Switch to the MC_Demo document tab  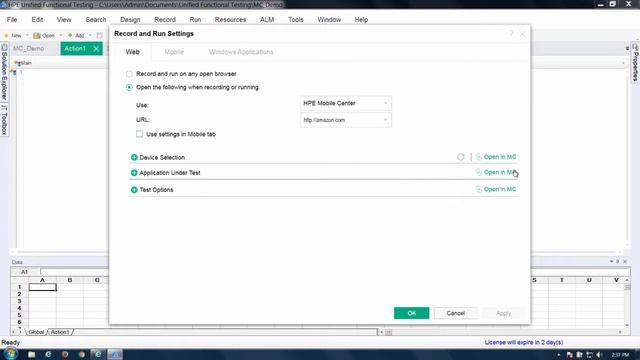(29, 49)
